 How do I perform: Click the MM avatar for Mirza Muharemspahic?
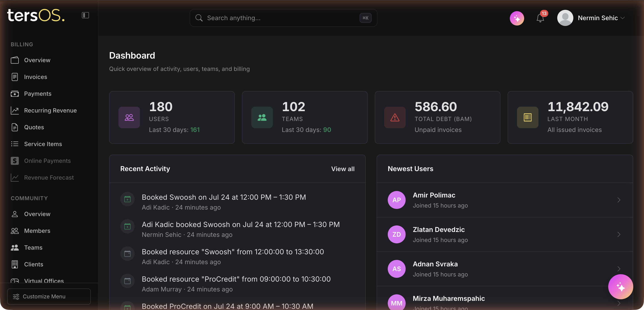tap(396, 302)
